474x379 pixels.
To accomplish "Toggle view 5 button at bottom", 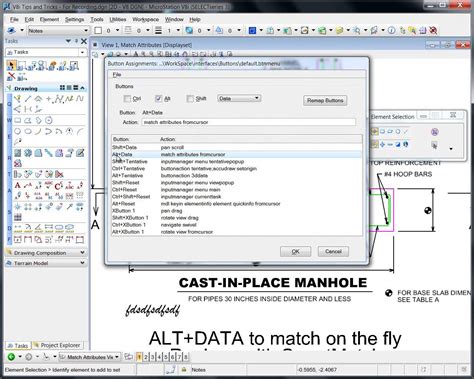I will click(x=166, y=357).
